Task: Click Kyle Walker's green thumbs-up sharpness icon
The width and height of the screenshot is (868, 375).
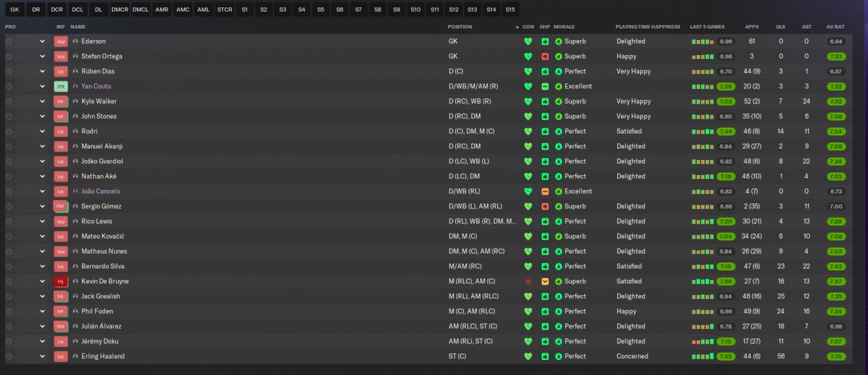Action: point(545,101)
